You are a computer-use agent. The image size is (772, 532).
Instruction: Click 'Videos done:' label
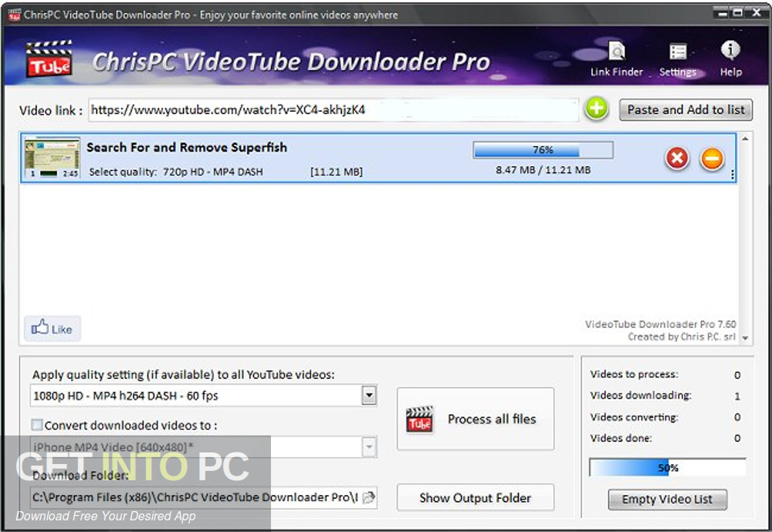tap(621, 438)
